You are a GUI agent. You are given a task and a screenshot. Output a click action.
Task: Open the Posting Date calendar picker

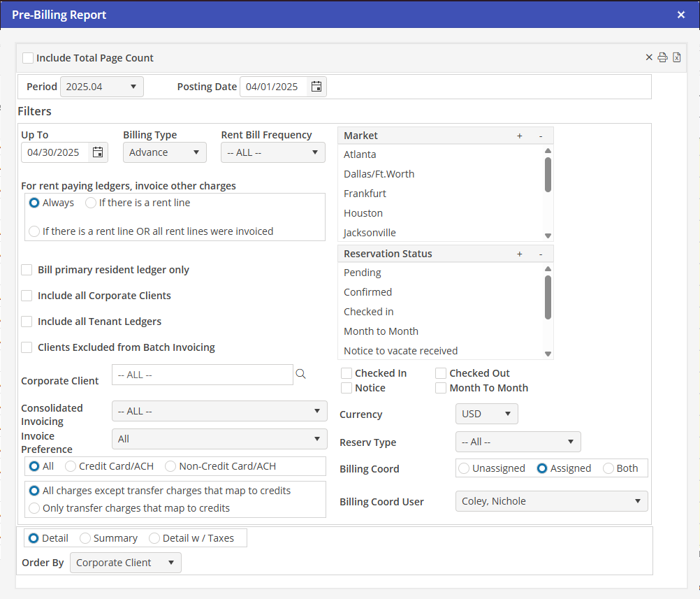click(316, 87)
